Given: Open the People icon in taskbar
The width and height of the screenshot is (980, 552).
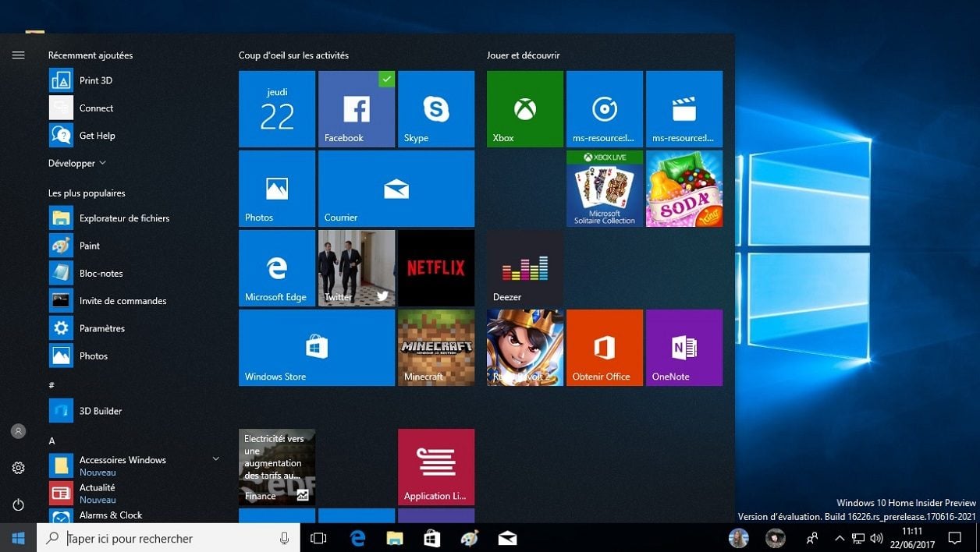Looking at the screenshot, I should 812,538.
